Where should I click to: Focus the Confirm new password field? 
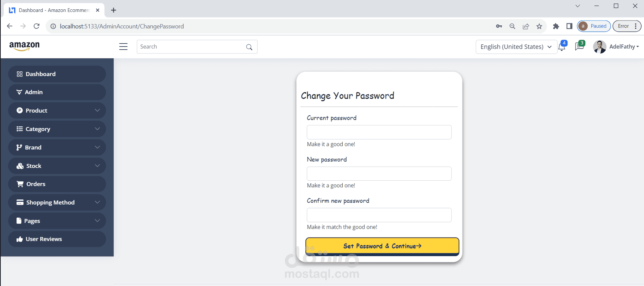pyautogui.click(x=379, y=215)
